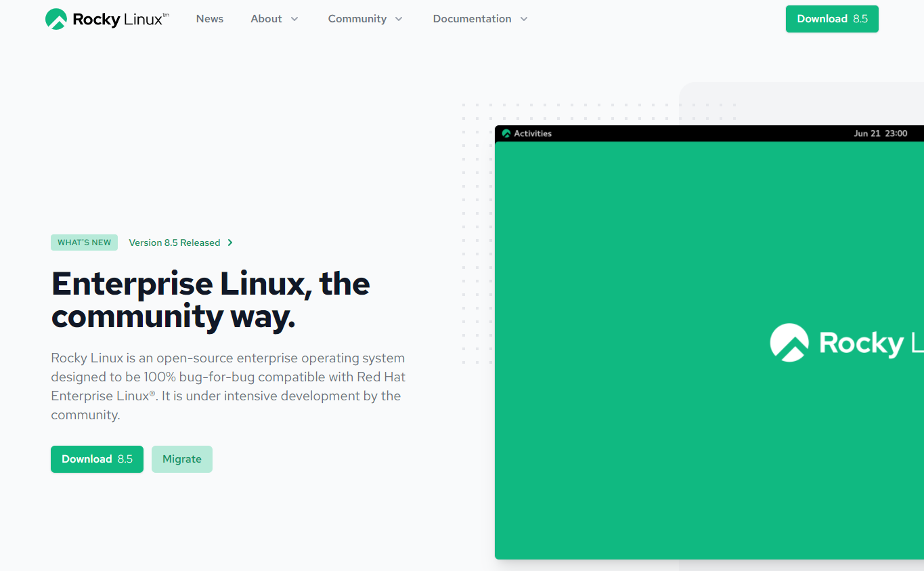Expand the About dropdown chevron

click(x=294, y=19)
